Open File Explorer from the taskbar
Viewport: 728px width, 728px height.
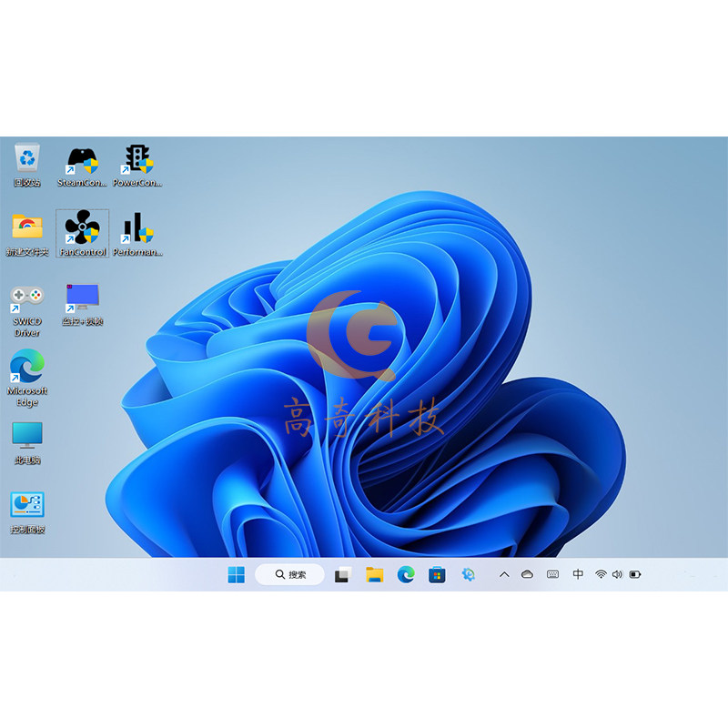coord(374,575)
